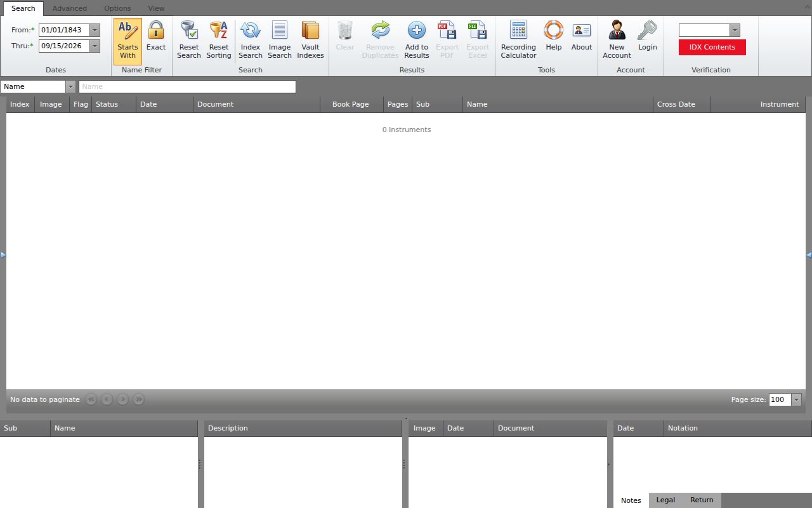Sort by Document column header in results
The height and width of the screenshot is (508, 812).
(x=256, y=104)
